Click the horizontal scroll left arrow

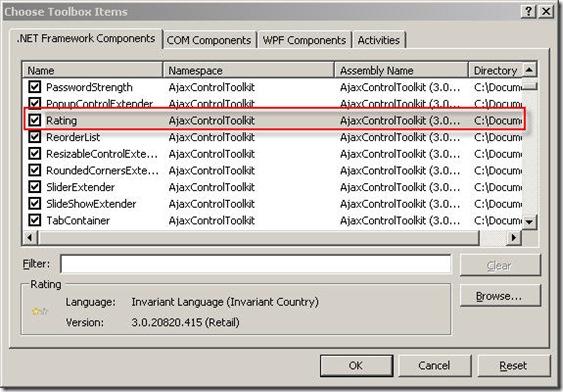coord(30,237)
